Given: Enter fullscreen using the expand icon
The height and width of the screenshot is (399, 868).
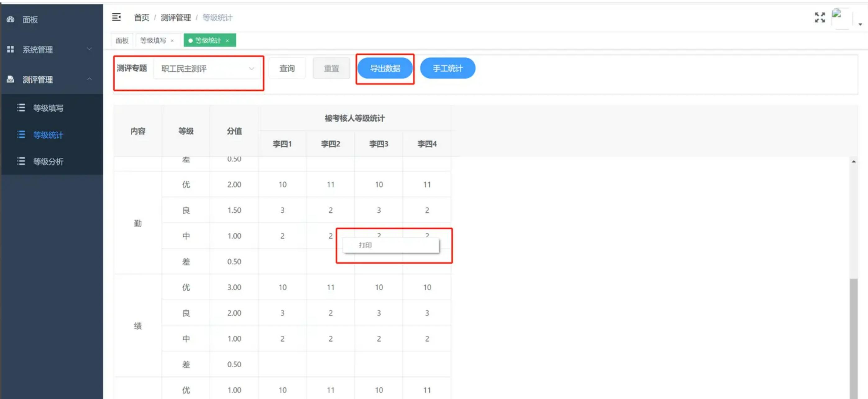Looking at the screenshot, I should (820, 17).
